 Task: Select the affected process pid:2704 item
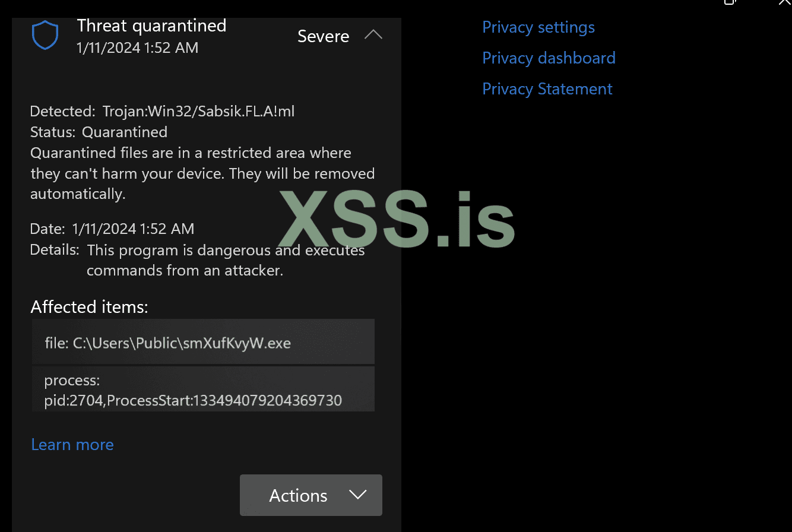203,389
